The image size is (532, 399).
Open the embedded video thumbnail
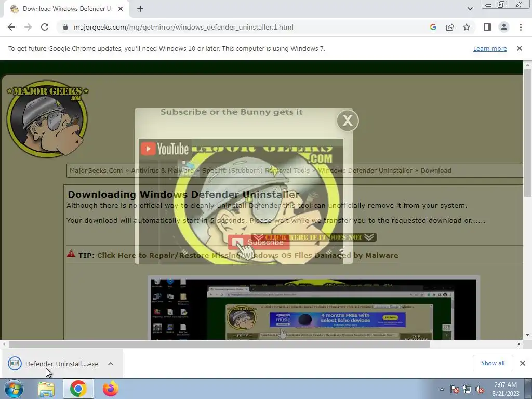tap(313, 309)
